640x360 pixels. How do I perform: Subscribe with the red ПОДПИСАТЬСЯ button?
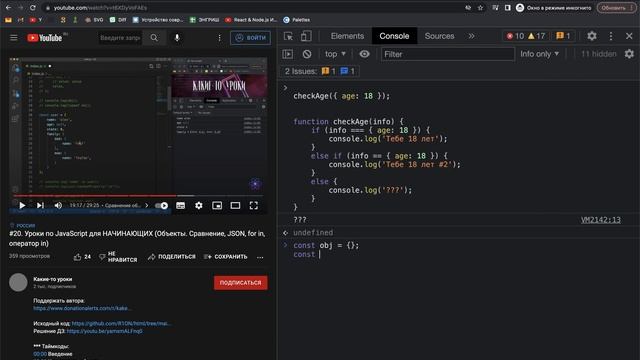(240, 282)
